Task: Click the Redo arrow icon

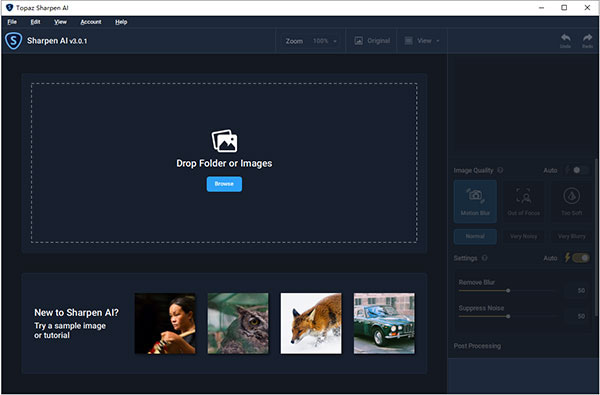Action: [x=587, y=38]
